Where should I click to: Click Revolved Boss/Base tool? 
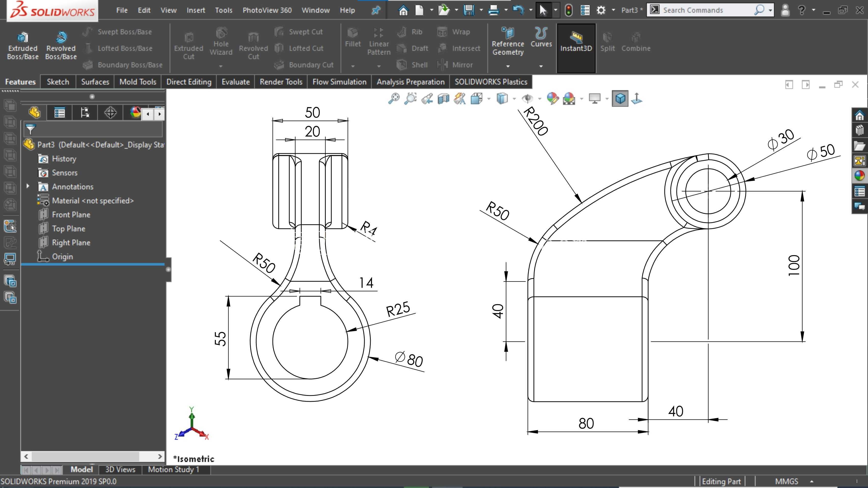(x=61, y=46)
